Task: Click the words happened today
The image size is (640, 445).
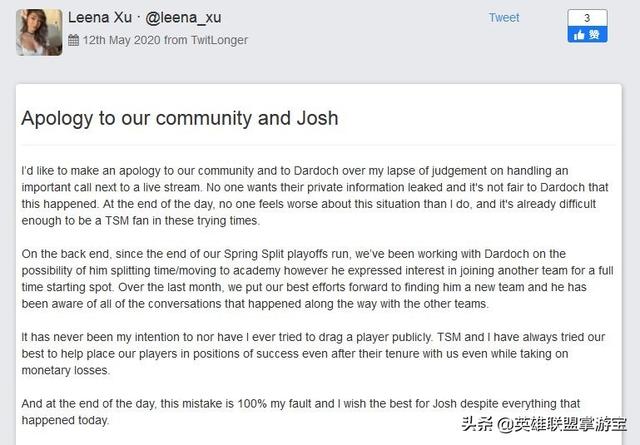Action: [65, 420]
